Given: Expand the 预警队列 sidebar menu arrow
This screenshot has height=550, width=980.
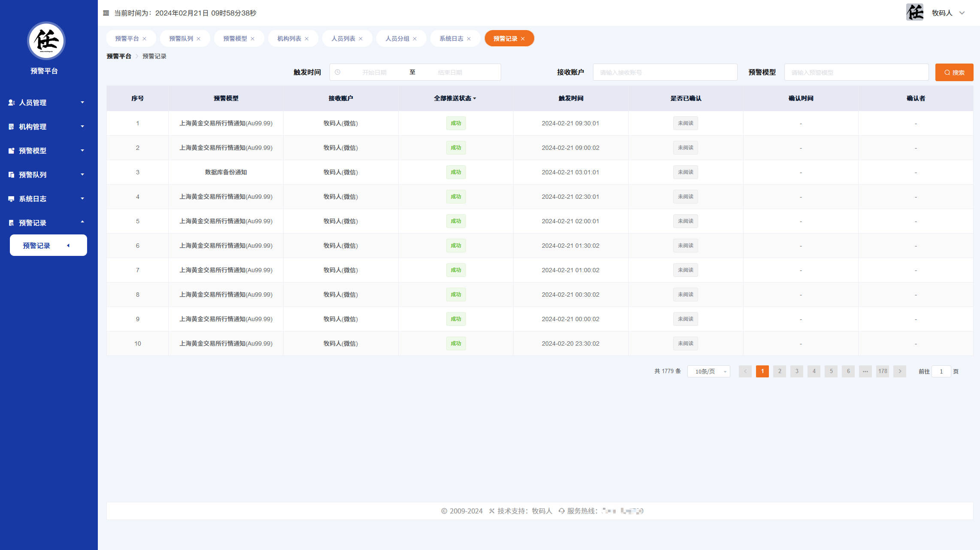Looking at the screenshot, I should click(x=82, y=174).
